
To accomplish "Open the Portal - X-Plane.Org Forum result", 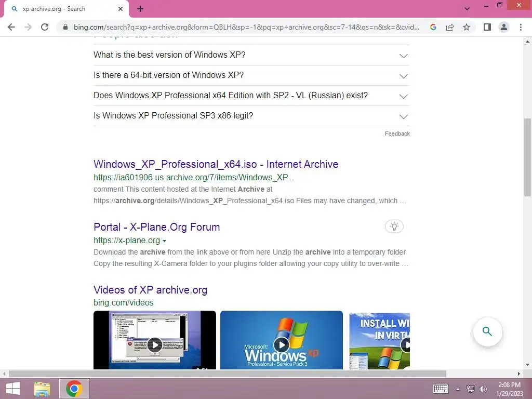I will (157, 227).
